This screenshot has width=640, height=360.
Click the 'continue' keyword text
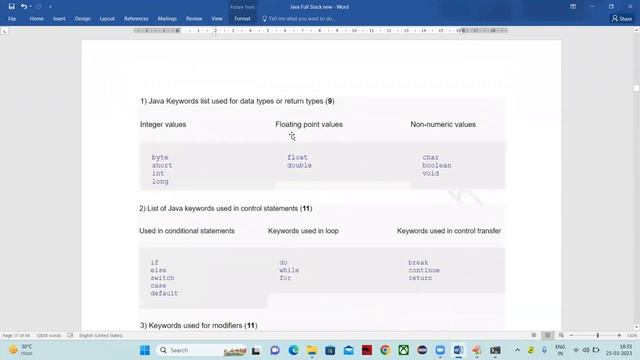click(x=424, y=270)
